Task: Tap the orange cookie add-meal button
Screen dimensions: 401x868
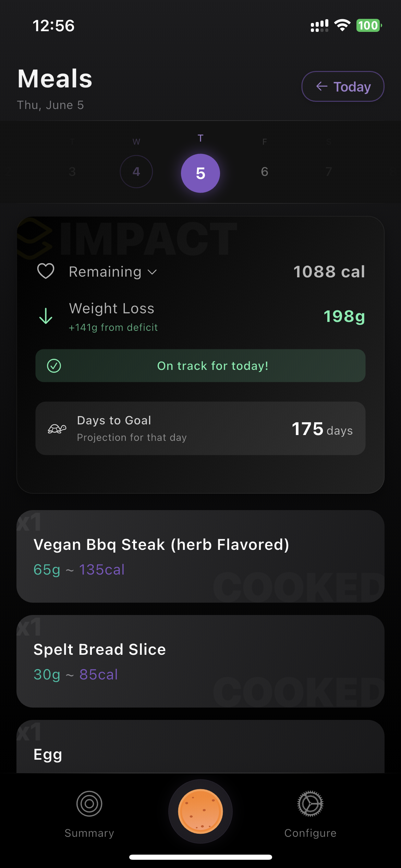Action: click(x=200, y=811)
